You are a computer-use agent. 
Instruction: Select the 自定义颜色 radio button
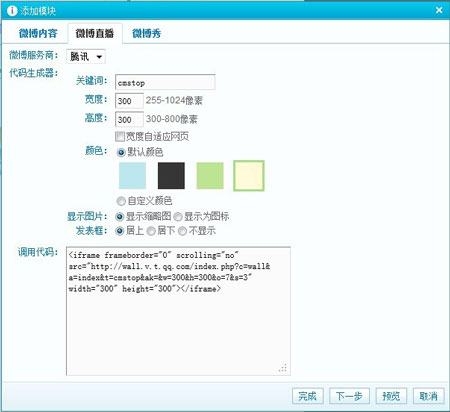pyautogui.click(x=121, y=201)
